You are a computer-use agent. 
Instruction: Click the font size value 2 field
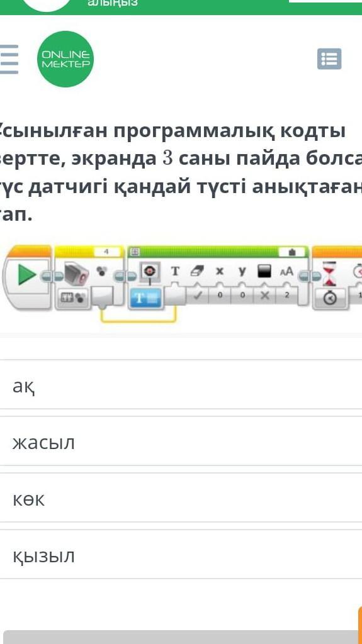pos(286,295)
